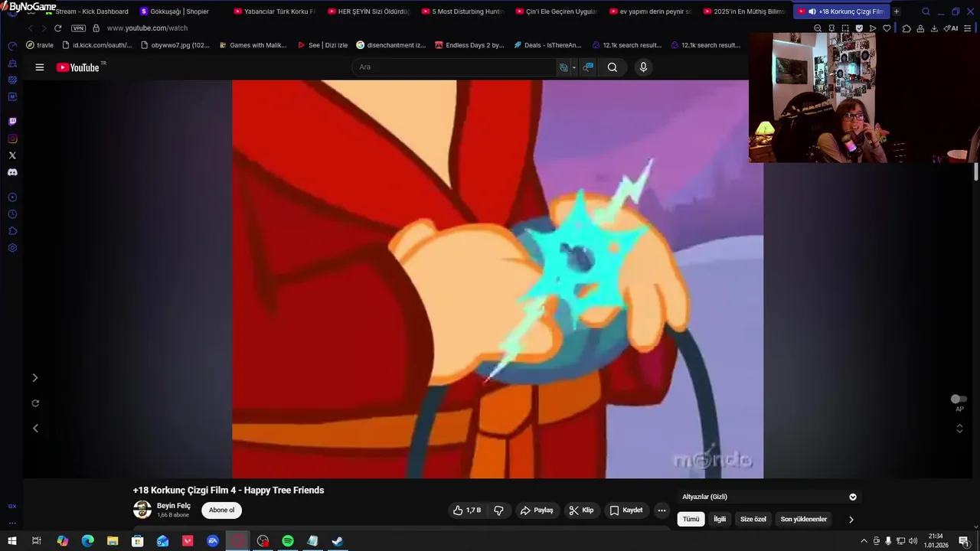Image resolution: width=980 pixels, height=551 pixels.
Task: Click the YouTube search magnifier button
Action: tap(612, 67)
